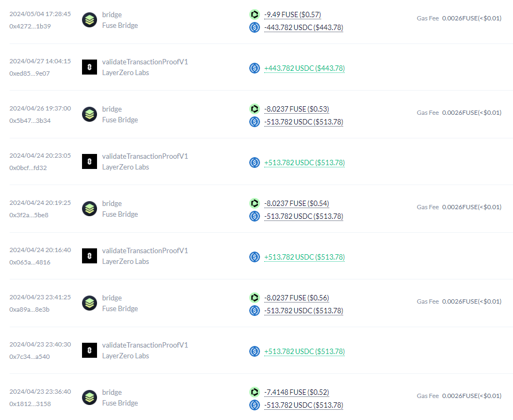Click the 2024/04/24 20:16:40 timestamp
This screenshot has height=420, width=513.
40,249
